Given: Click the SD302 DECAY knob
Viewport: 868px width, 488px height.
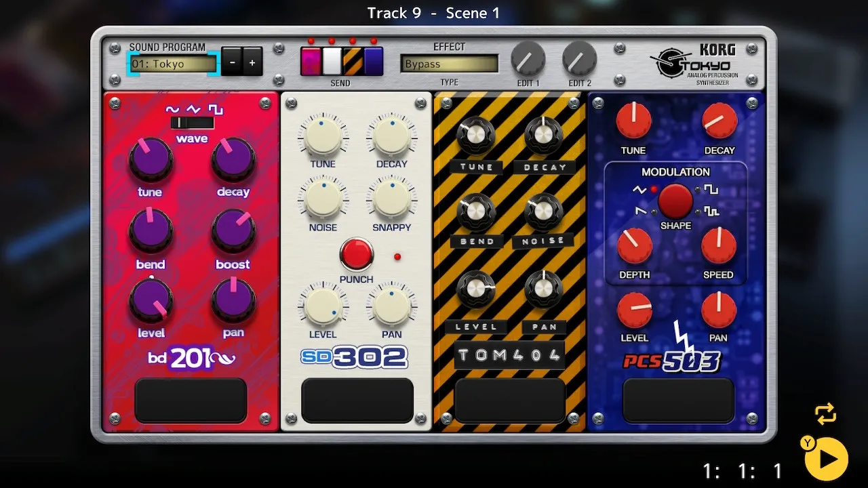Looking at the screenshot, I should click(x=391, y=134).
